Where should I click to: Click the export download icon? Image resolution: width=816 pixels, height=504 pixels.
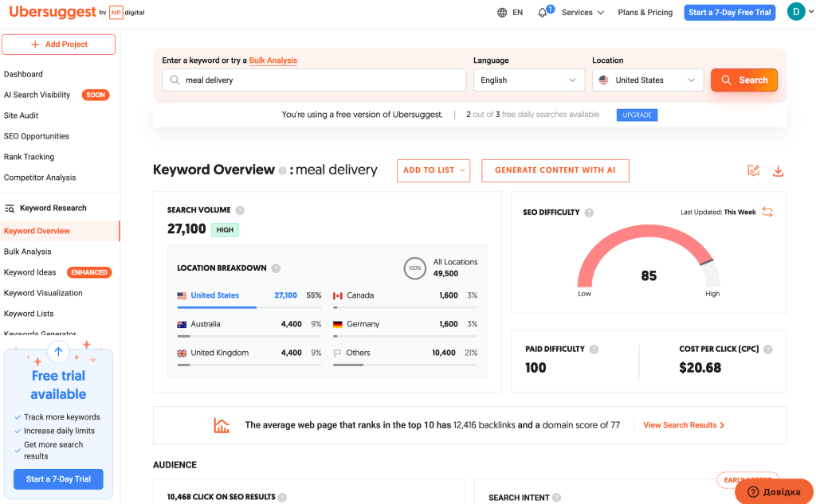(779, 171)
